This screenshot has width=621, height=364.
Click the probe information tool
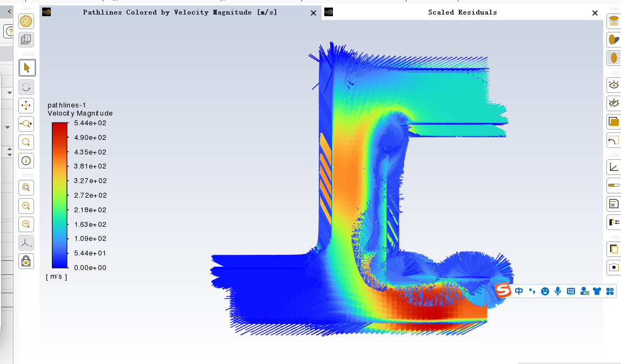(x=26, y=161)
